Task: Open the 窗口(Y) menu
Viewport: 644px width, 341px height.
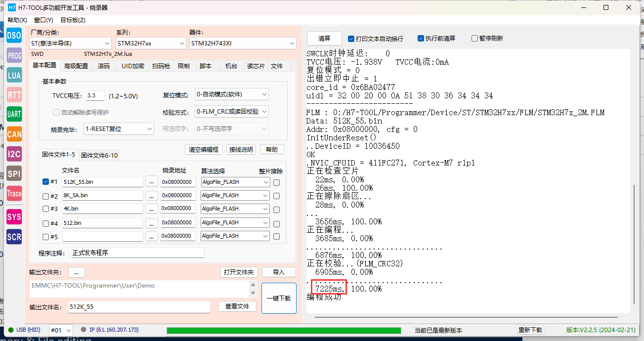Action: [43, 20]
